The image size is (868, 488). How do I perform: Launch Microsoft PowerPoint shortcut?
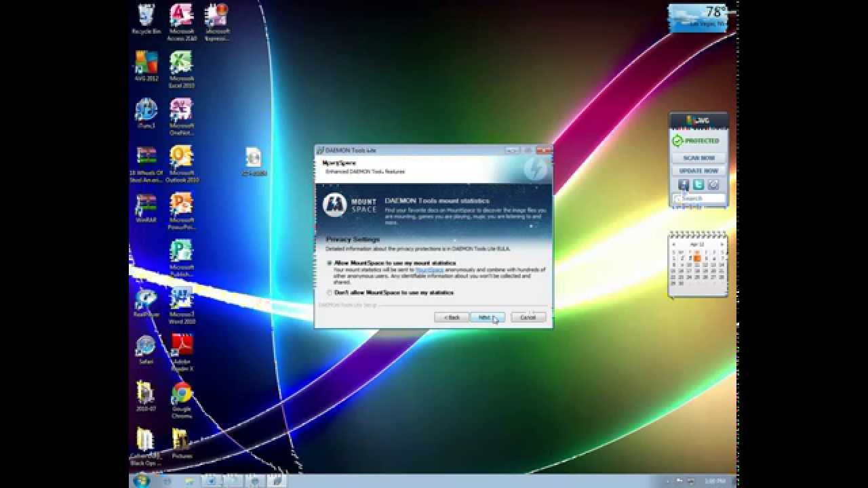coord(182,211)
